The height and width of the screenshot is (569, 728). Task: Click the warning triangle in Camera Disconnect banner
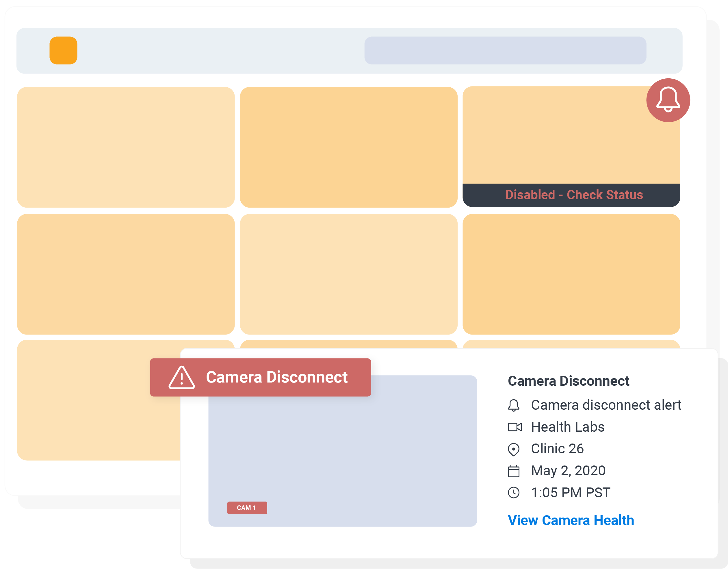(x=181, y=378)
